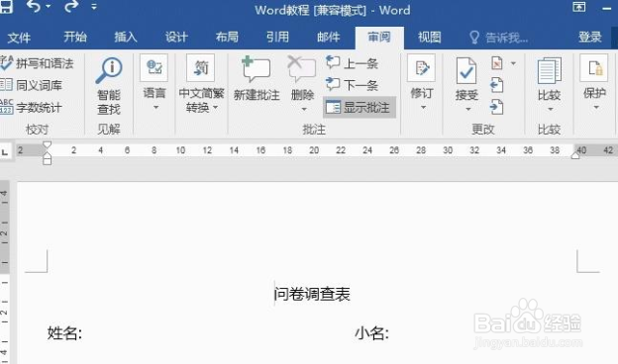Open the undo history dropdown arrow
The height and width of the screenshot is (364, 618).
click(x=49, y=7)
